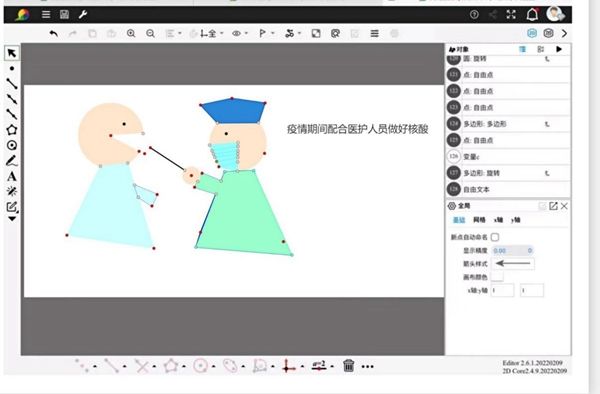Toggle visibility circle of 自由文本 item
Screen dimensions: 600x394
453,189
